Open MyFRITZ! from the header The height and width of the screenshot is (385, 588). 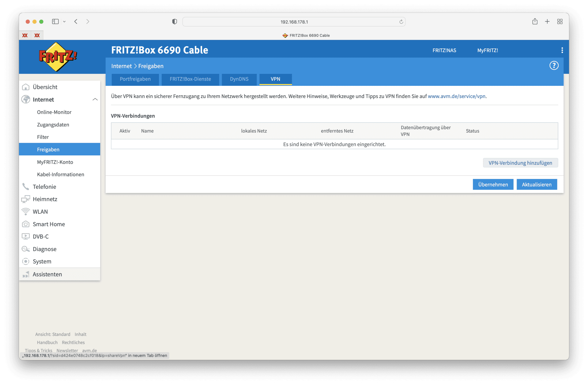tap(488, 51)
